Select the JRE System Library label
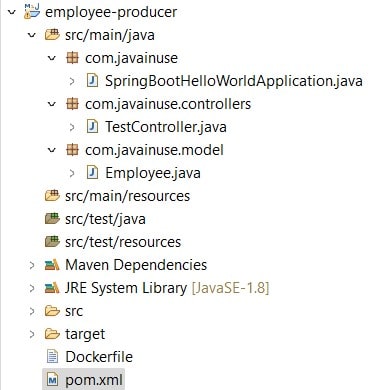This screenshot has width=387, height=390. (x=126, y=288)
